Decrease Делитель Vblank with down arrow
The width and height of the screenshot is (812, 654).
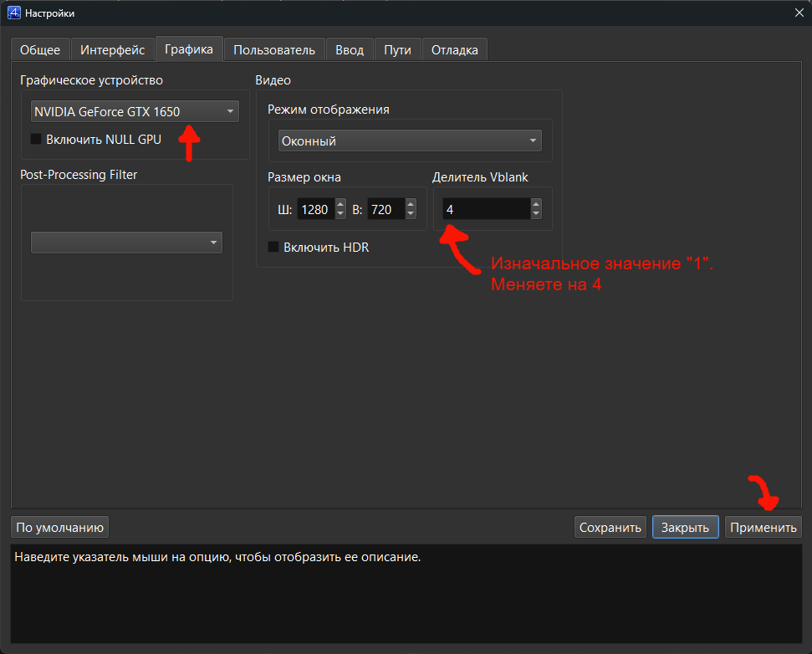coord(536,214)
